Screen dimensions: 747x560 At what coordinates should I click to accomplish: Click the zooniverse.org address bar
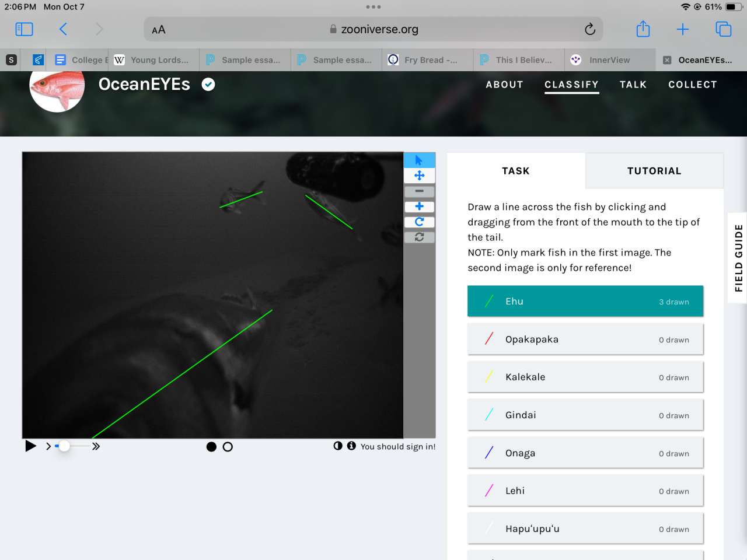pyautogui.click(x=373, y=29)
